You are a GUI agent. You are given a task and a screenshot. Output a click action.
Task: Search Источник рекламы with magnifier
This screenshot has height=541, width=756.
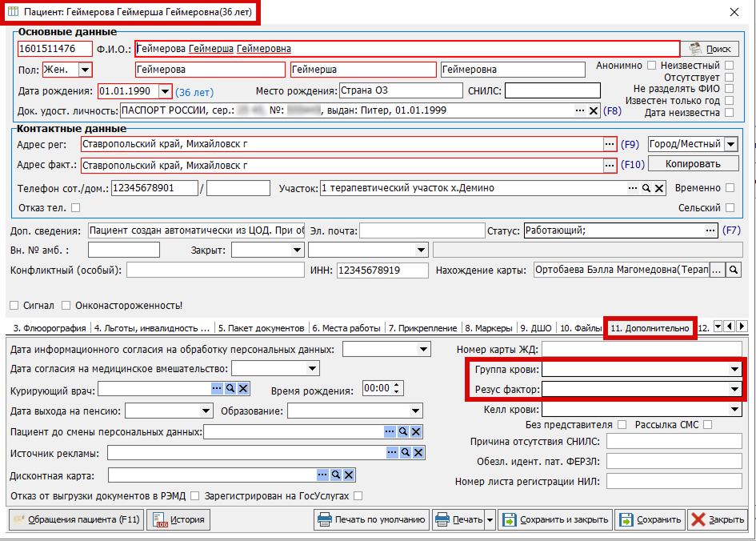[x=406, y=452]
